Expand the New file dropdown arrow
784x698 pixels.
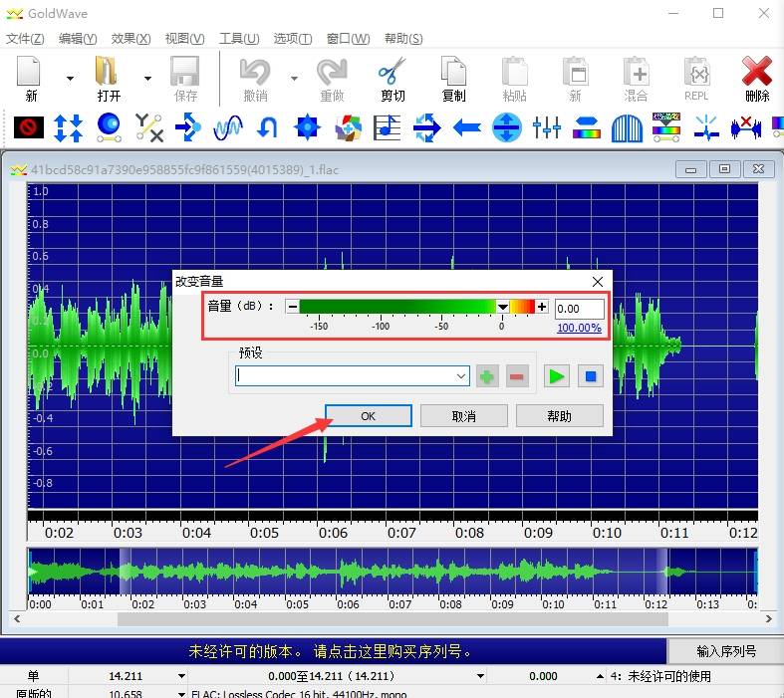pos(70,78)
